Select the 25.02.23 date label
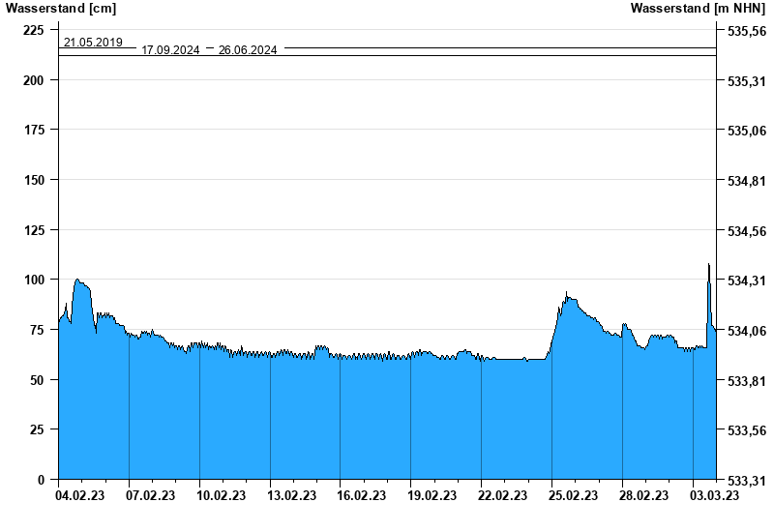 [573, 495]
